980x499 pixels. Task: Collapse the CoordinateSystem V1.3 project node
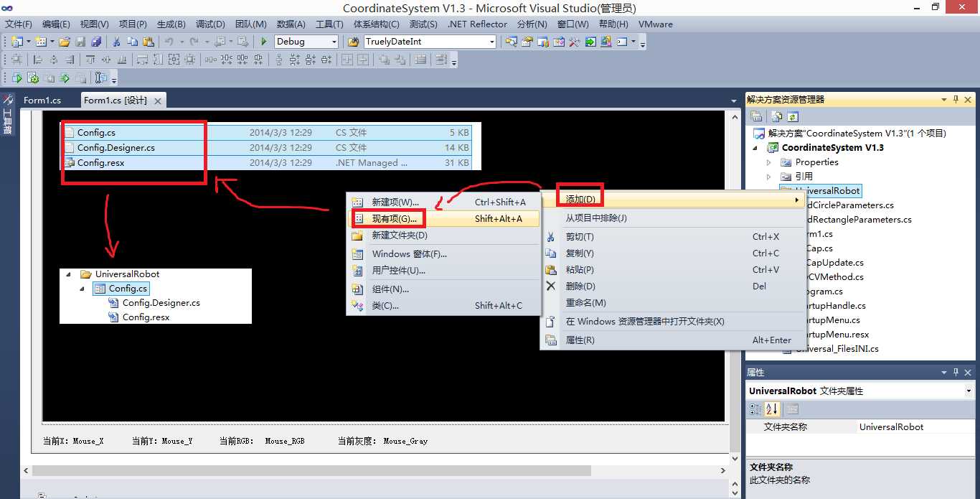pyautogui.click(x=755, y=148)
